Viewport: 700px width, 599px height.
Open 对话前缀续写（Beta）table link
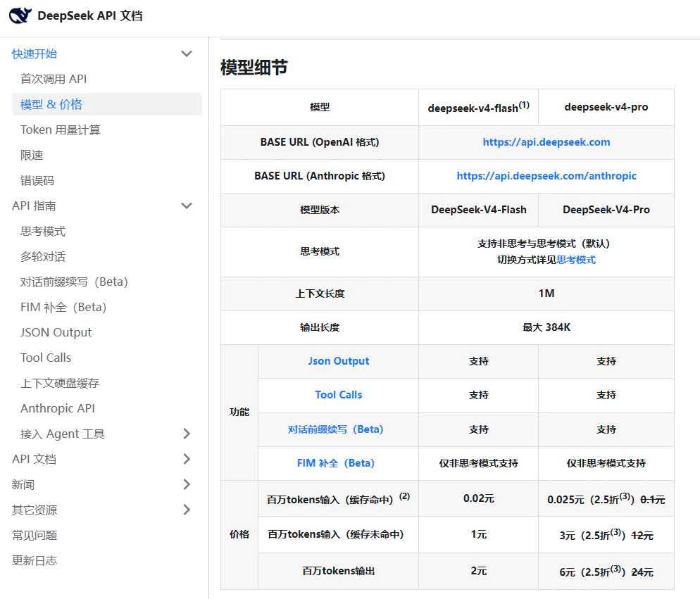(336, 429)
